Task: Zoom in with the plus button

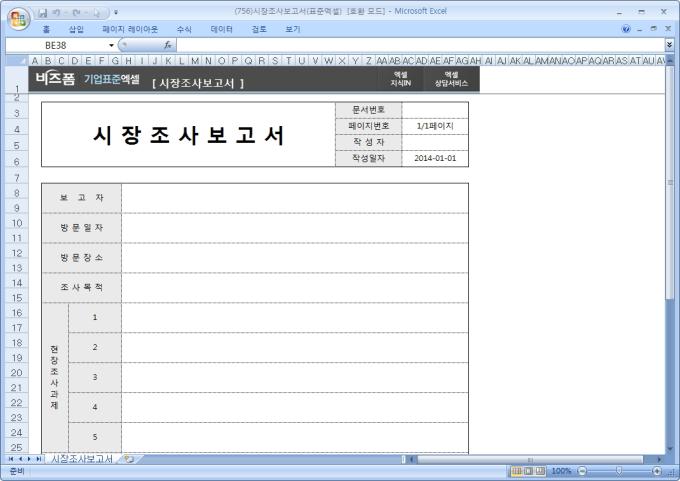Action: pos(657,471)
